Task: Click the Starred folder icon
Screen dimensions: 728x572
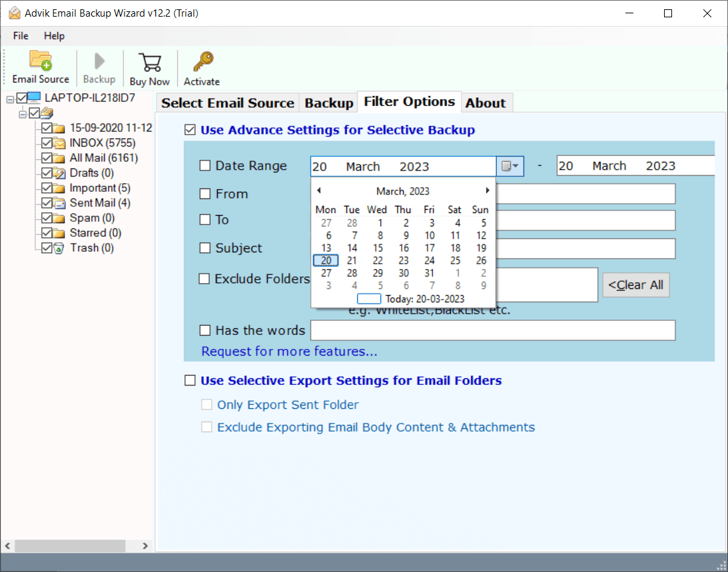Action: coord(59,233)
